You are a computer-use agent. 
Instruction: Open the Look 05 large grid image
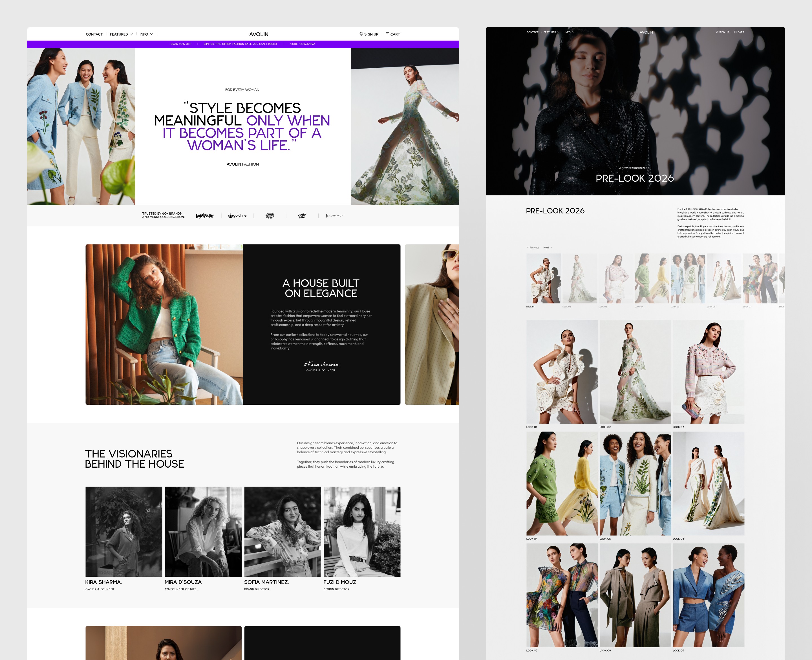click(x=635, y=483)
